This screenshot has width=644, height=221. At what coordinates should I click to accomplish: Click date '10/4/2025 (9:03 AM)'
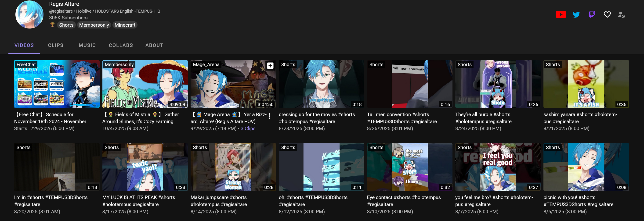pyautogui.click(x=125, y=128)
